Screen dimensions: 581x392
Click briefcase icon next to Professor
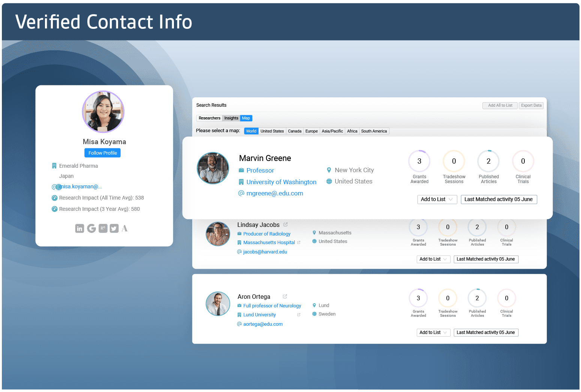click(x=241, y=170)
